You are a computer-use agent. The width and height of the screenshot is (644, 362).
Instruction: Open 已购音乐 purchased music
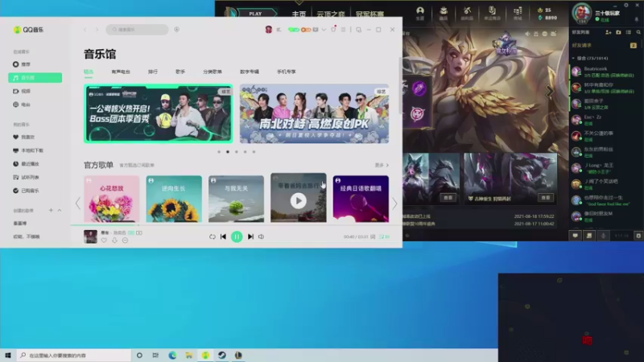[26, 191]
